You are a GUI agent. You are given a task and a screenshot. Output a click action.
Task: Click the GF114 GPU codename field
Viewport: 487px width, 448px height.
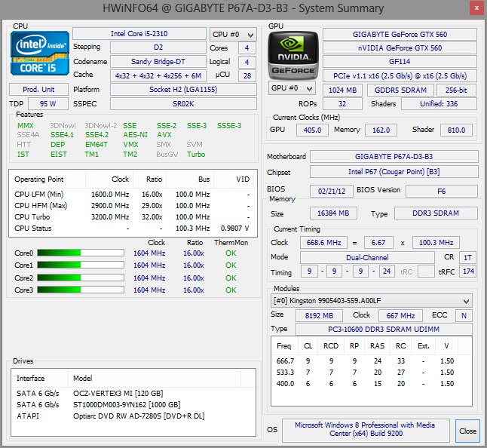click(x=400, y=62)
